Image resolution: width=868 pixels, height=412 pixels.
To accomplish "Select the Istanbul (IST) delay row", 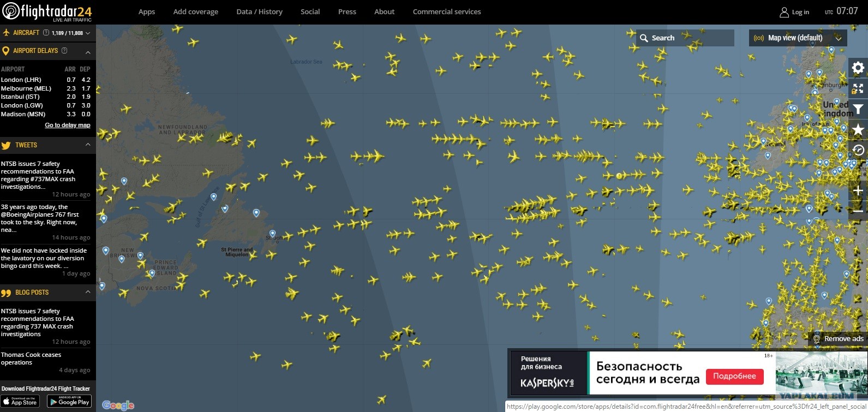I will click(x=46, y=97).
